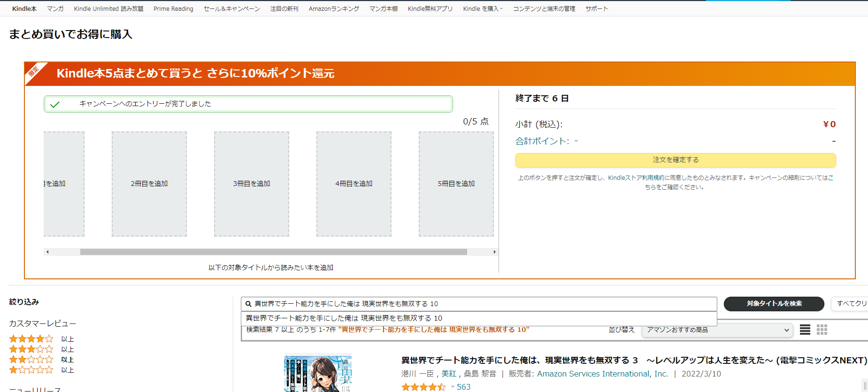Expand rating breakdown chevron beside 563
Screen dimensions: 868x392
(x=453, y=387)
